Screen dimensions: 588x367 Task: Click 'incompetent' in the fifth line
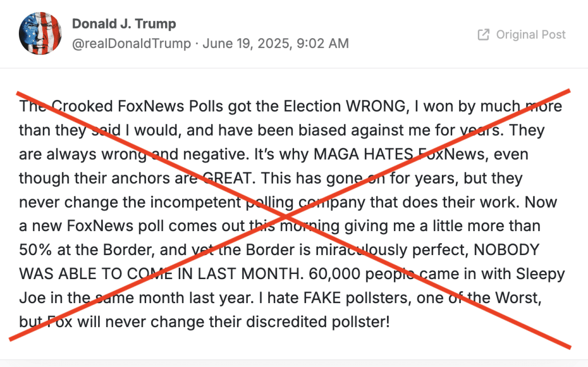(196, 203)
